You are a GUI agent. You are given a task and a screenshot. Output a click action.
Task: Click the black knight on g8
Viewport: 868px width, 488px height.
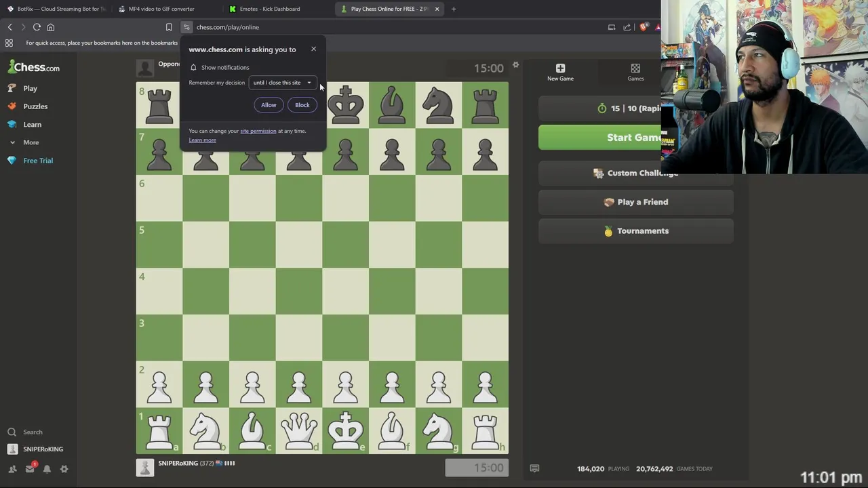pyautogui.click(x=439, y=105)
